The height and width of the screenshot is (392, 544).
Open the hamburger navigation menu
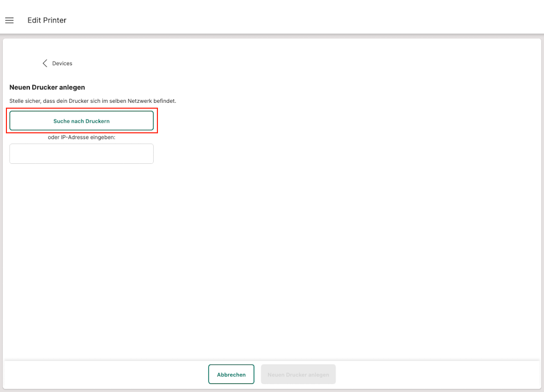click(9, 20)
